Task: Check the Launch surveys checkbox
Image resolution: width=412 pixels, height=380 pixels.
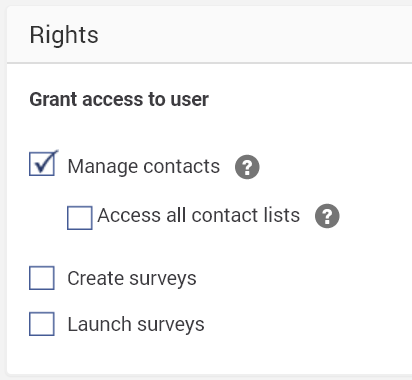Action: pos(42,324)
